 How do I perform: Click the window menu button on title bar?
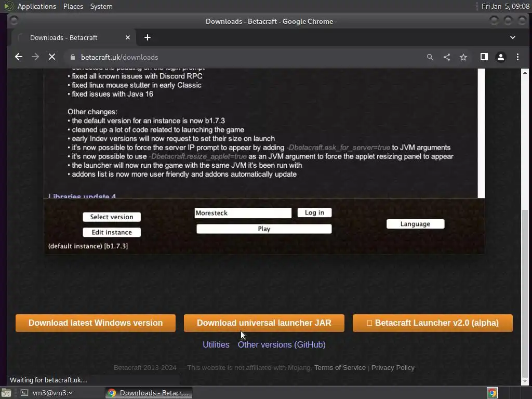click(14, 21)
